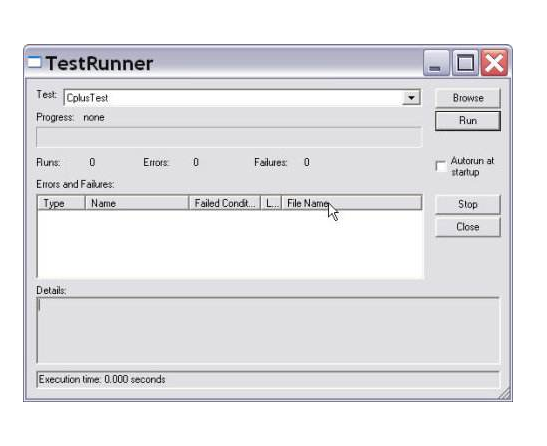This screenshot has width=547, height=446.
Task: Click inside the Details text box
Action: pyautogui.click(x=268, y=330)
